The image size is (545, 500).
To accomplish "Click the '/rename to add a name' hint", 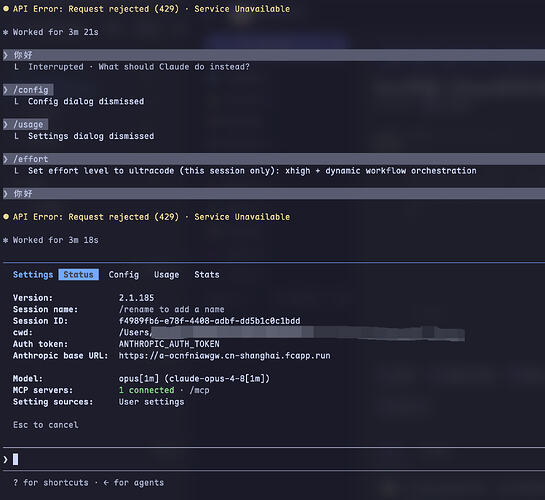I will tap(172, 309).
